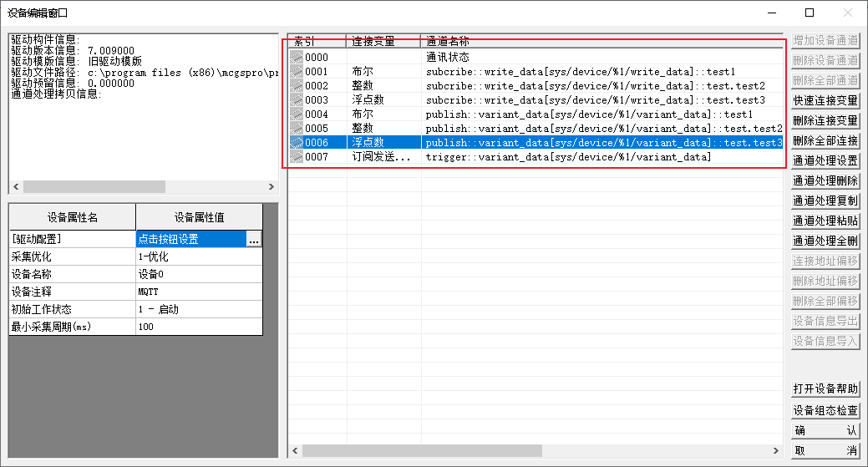Click the row icon for channel 0005
This screenshot has width=868, height=467.
click(297, 129)
